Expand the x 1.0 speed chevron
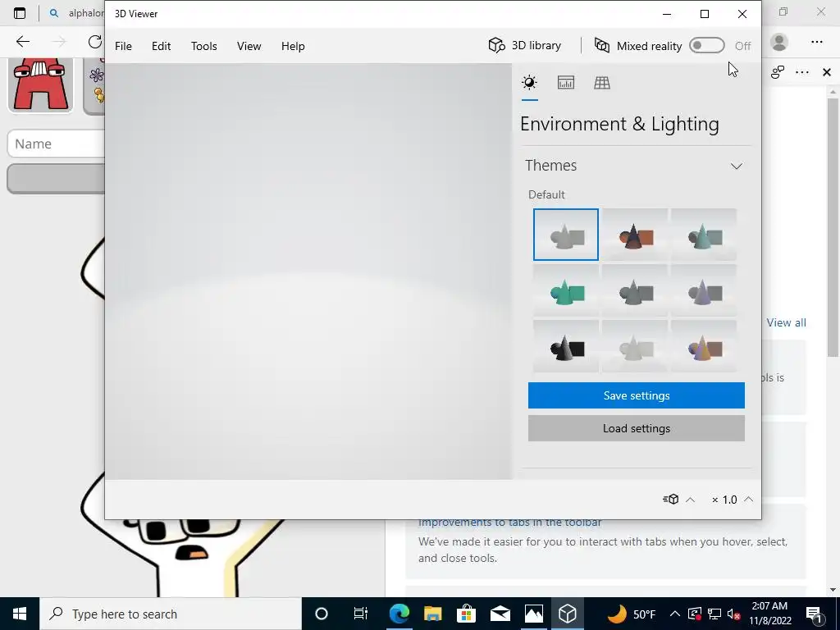The image size is (840, 630). [x=749, y=500]
